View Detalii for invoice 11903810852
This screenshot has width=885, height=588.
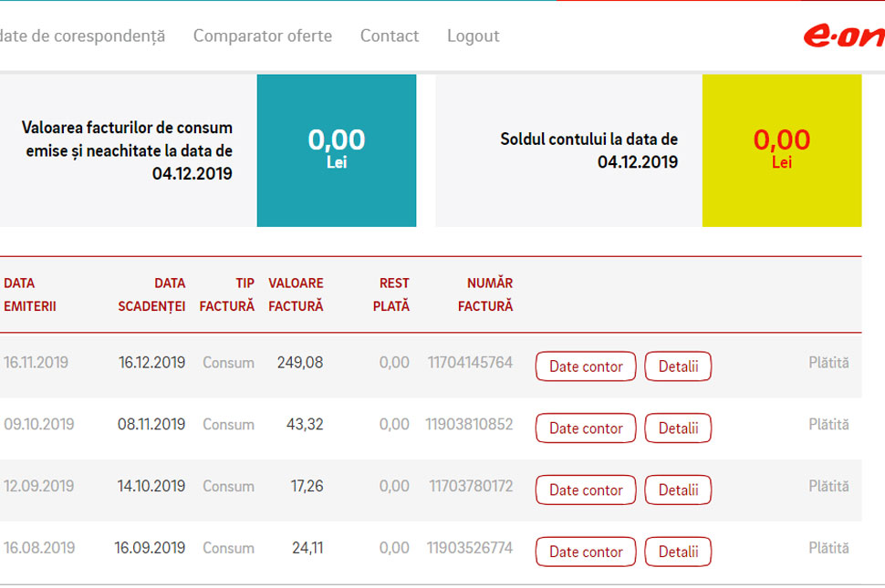(678, 428)
